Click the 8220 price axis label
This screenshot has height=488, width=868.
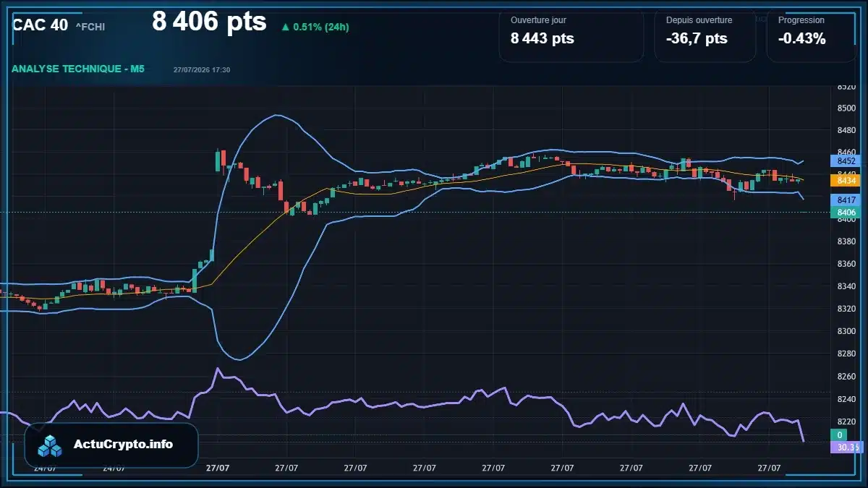coord(846,421)
